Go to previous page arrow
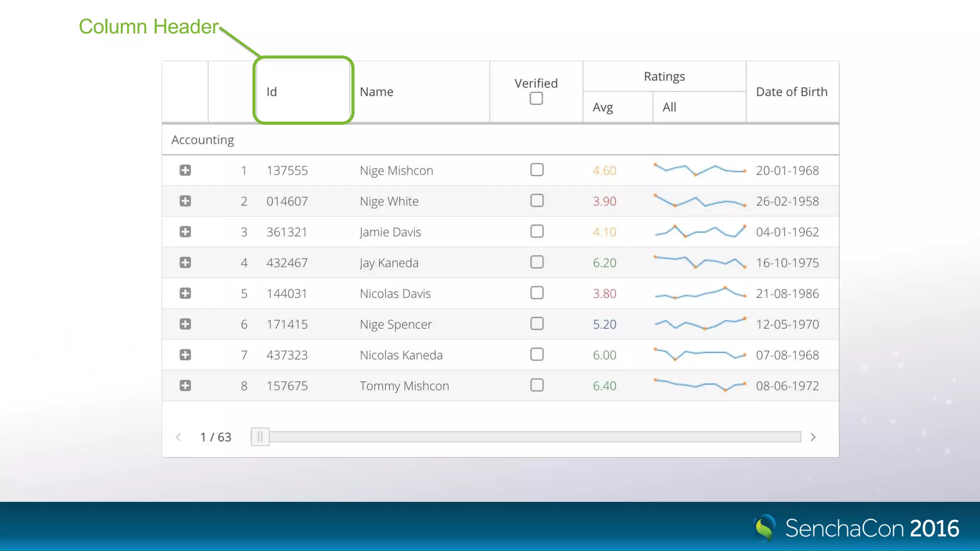980x551 pixels. (178, 437)
